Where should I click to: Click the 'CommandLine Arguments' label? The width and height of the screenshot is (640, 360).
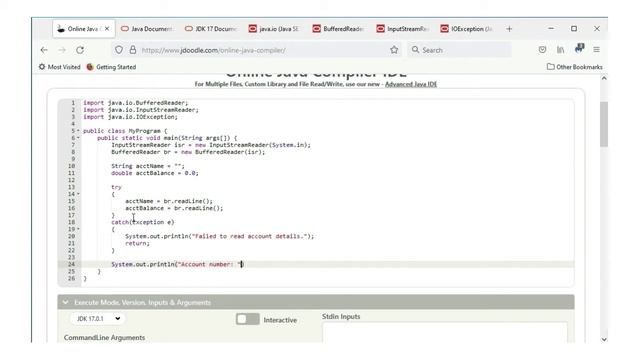click(104, 338)
